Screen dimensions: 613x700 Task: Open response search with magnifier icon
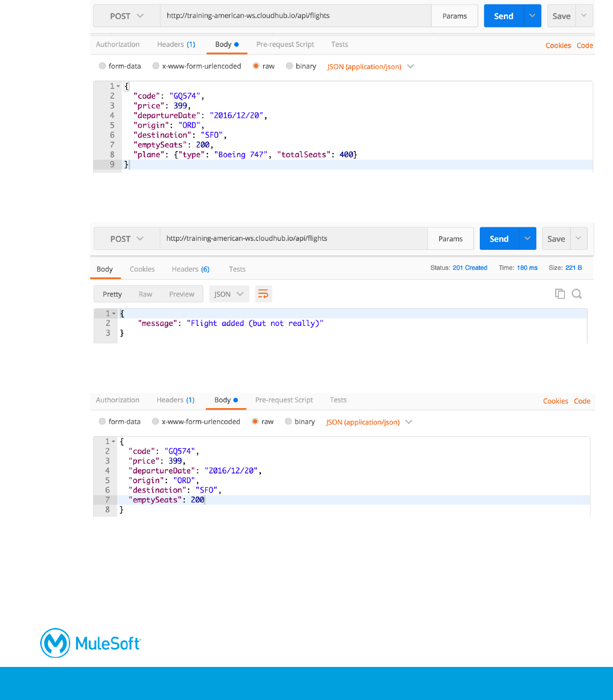(x=576, y=294)
